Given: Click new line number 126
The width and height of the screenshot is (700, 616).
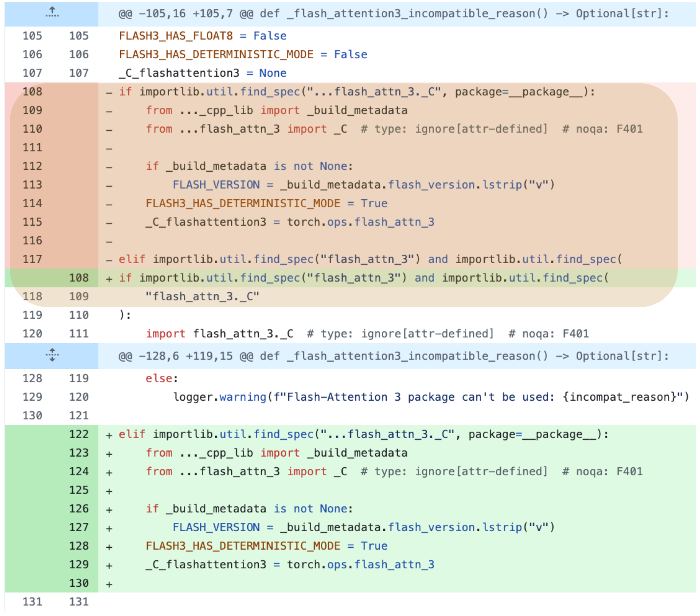Looking at the screenshot, I should click(x=79, y=509).
